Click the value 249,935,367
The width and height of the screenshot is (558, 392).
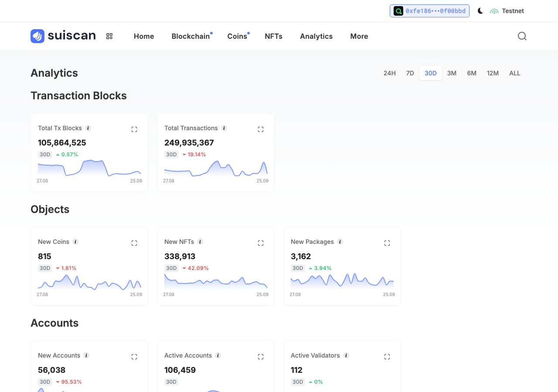pos(189,142)
